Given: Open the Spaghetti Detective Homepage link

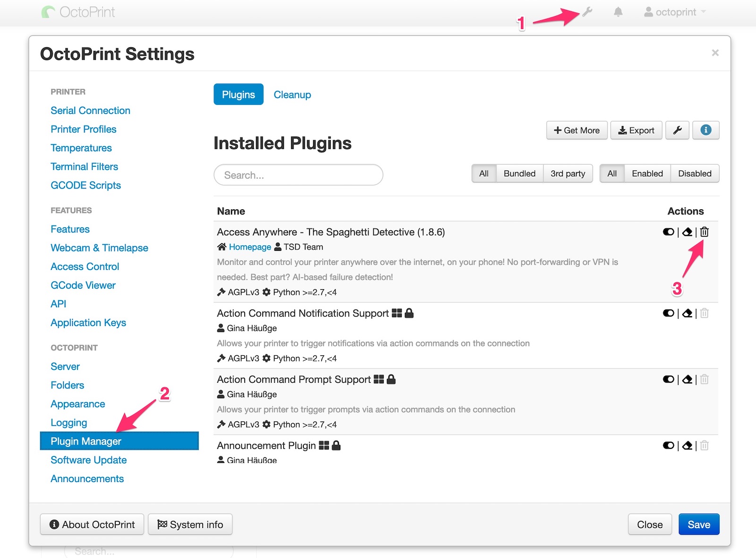Looking at the screenshot, I should [249, 247].
